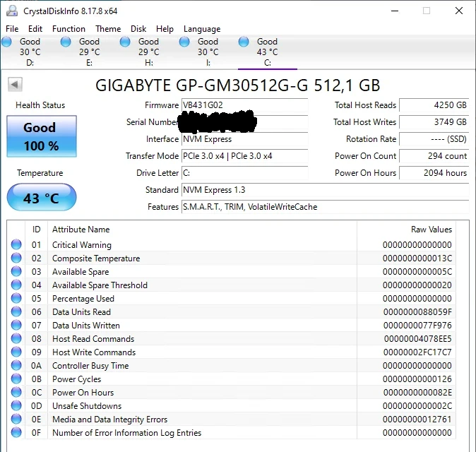This screenshot has height=452, width=476.
Task: Click the 43 °C temperature button
Action: click(42, 197)
